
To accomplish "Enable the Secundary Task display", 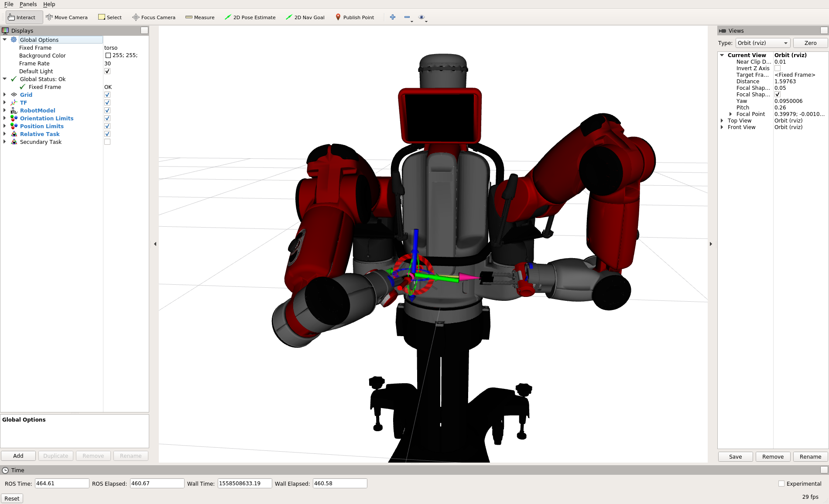I will coord(107,142).
